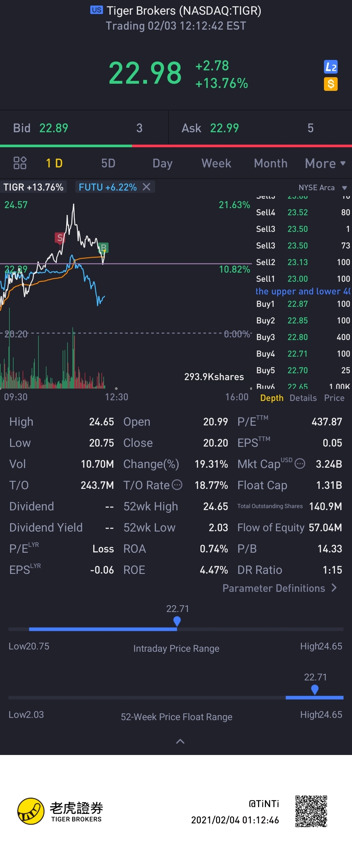The width and height of the screenshot is (352, 868).
Task: Open the chart layout grid icon
Action: tap(20, 163)
